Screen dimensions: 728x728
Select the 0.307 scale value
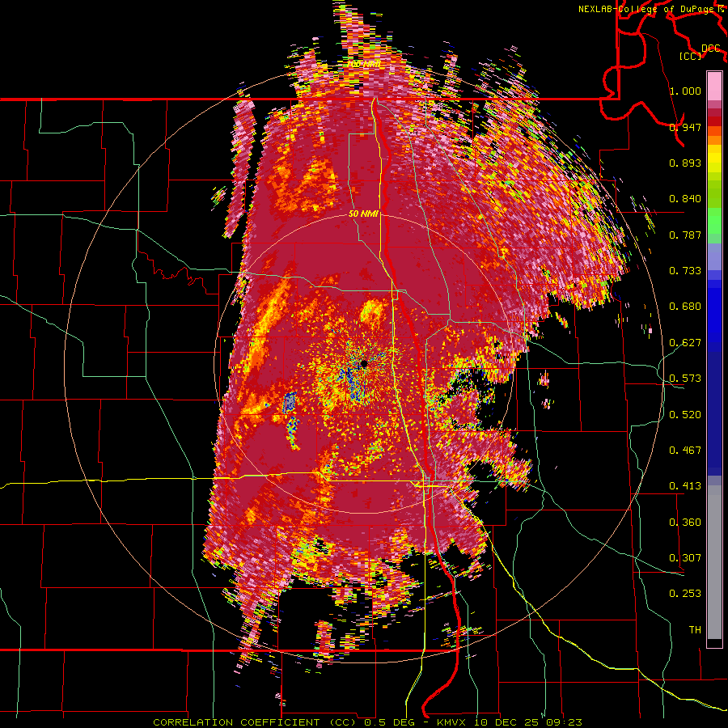click(x=685, y=558)
